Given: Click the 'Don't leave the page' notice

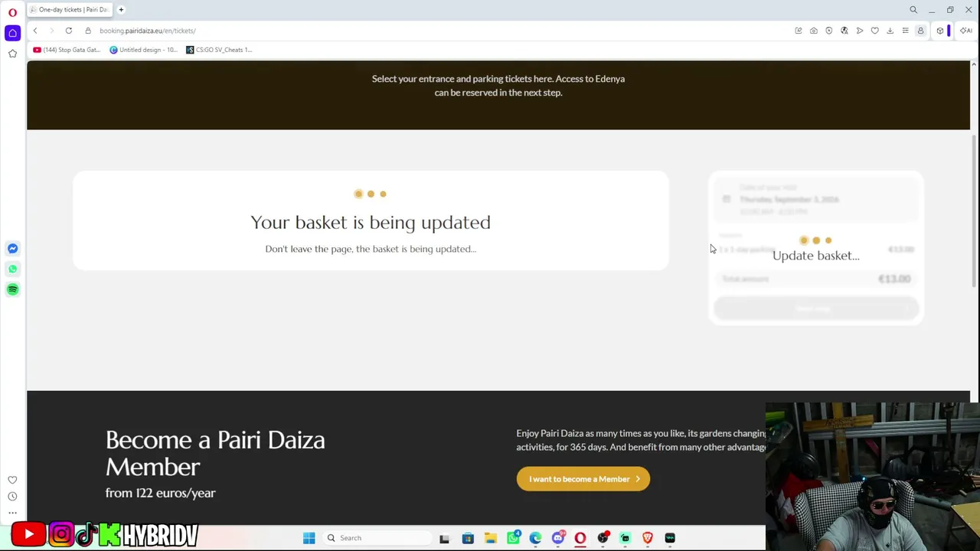Looking at the screenshot, I should (371, 249).
